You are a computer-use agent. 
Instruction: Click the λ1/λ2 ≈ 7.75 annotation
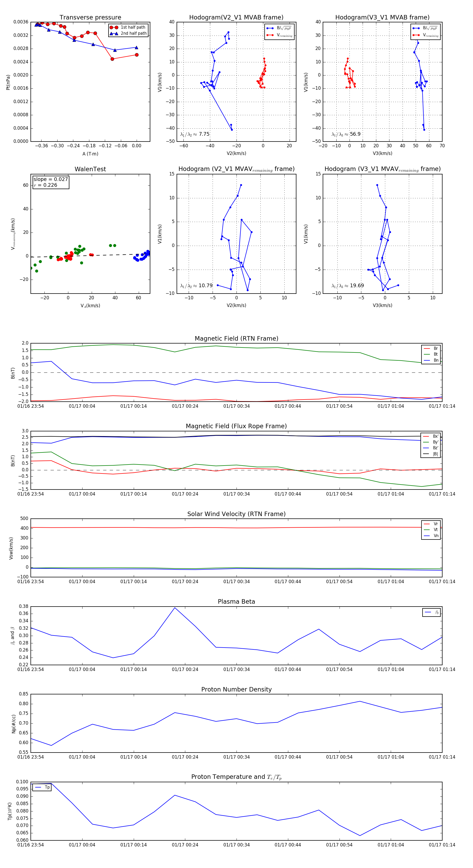click(195, 134)
